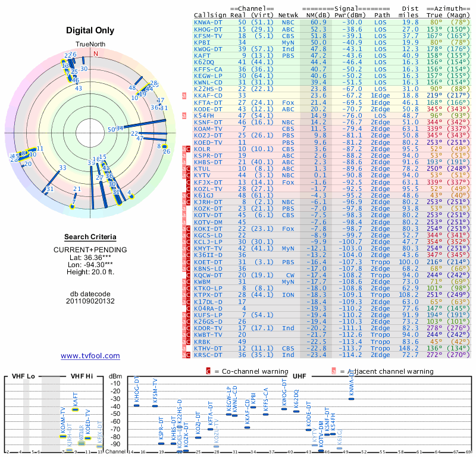Click the ION network cell

click(x=288, y=295)
